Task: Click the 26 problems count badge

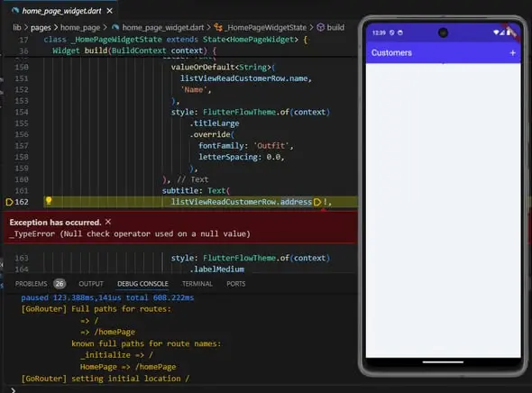Action: pos(60,284)
